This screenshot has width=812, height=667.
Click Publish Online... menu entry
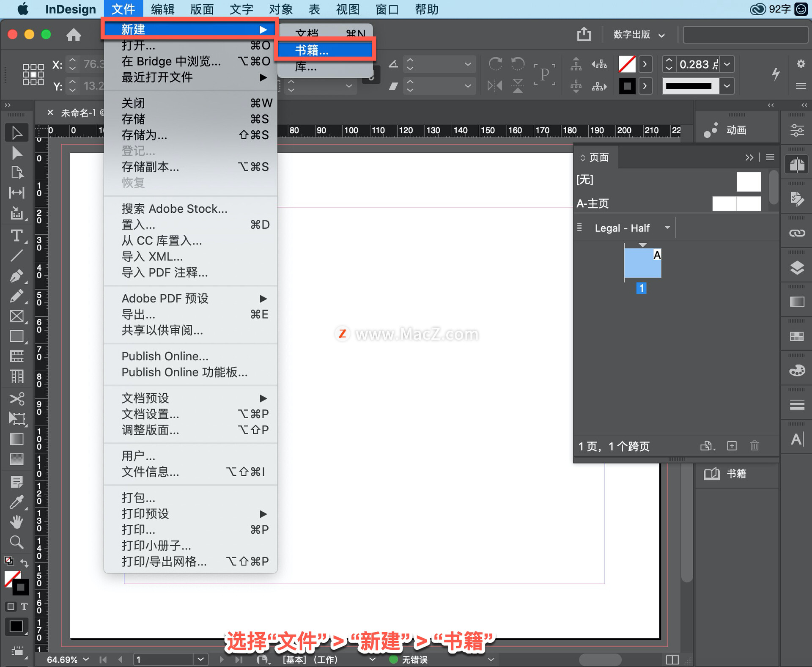click(165, 356)
